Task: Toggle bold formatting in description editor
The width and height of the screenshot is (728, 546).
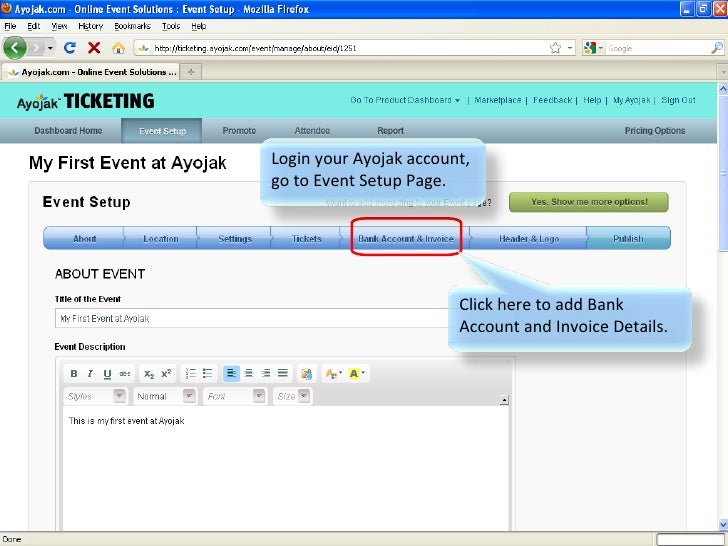Action: tap(74, 374)
